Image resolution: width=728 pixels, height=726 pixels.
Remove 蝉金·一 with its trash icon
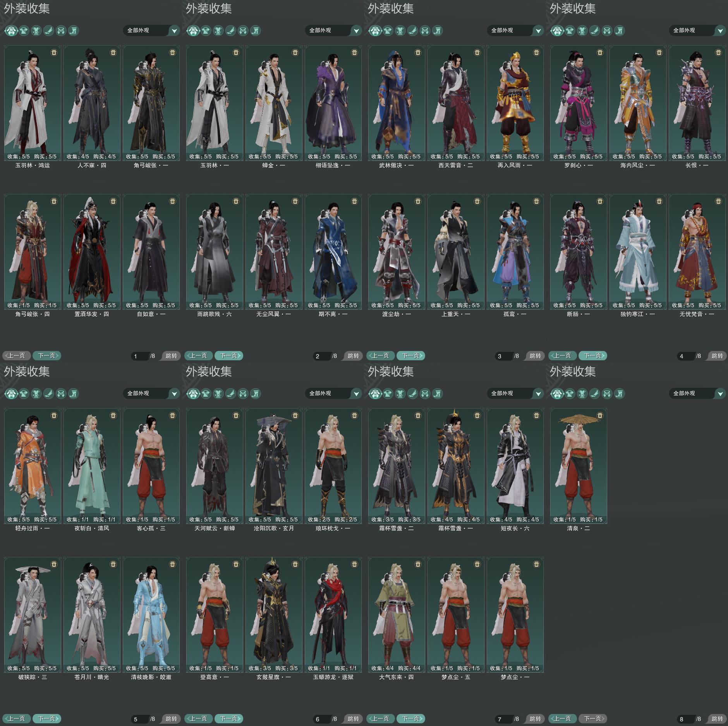295,52
